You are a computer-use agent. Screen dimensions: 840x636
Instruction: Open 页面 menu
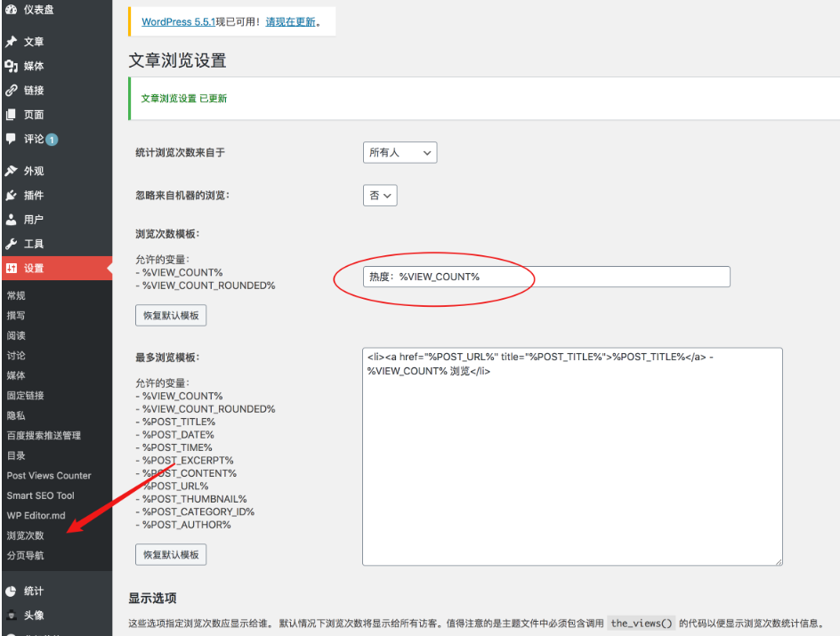point(34,115)
